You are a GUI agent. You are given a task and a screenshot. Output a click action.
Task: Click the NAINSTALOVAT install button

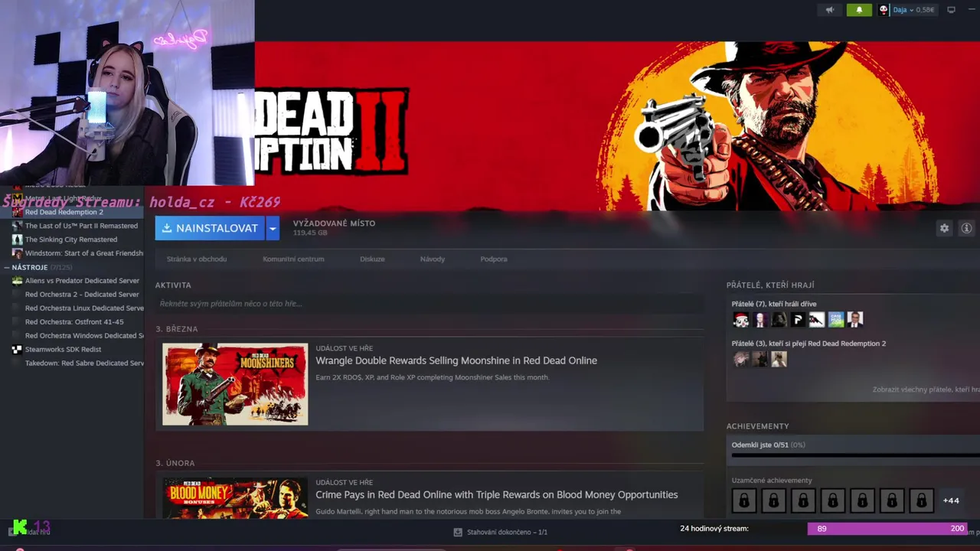click(x=210, y=228)
